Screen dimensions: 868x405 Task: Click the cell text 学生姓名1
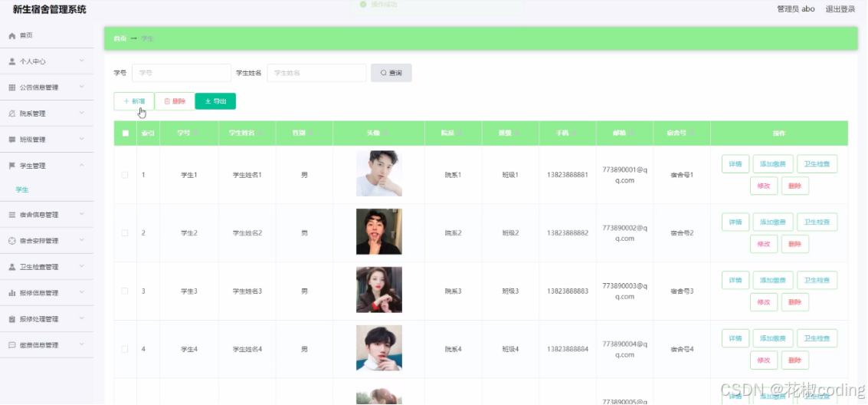[247, 175]
